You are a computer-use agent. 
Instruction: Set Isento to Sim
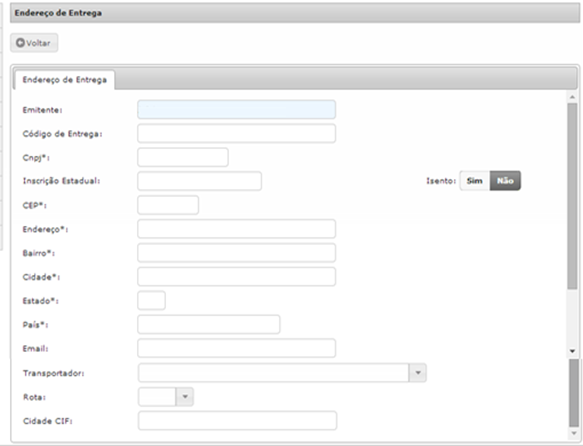click(x=475, y=181)
